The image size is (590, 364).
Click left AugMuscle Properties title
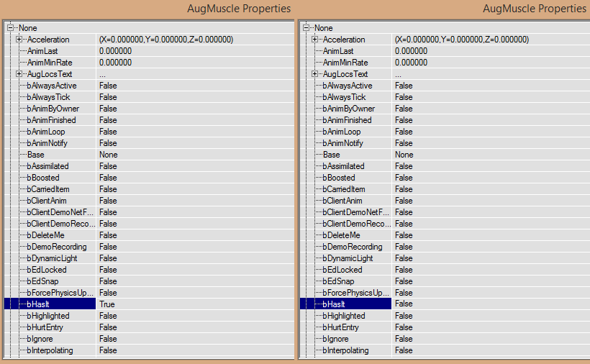click(x=239, y=9)
